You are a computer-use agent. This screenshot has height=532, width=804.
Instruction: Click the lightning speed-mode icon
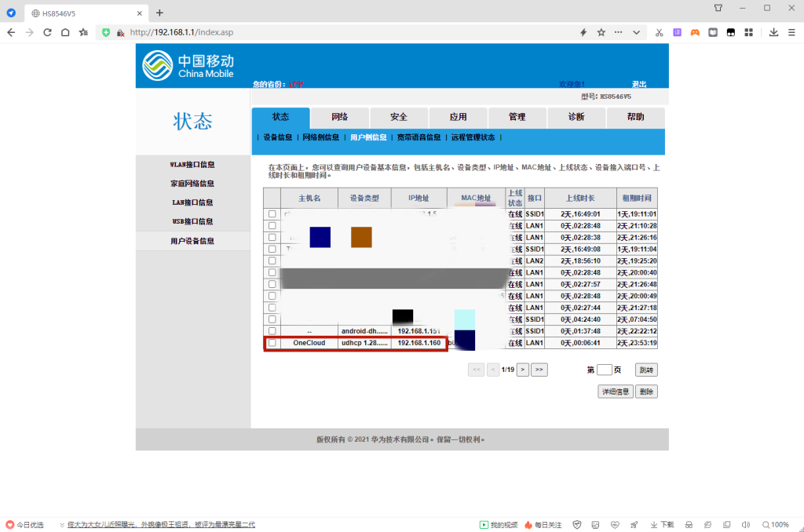[x=583, y=32]
